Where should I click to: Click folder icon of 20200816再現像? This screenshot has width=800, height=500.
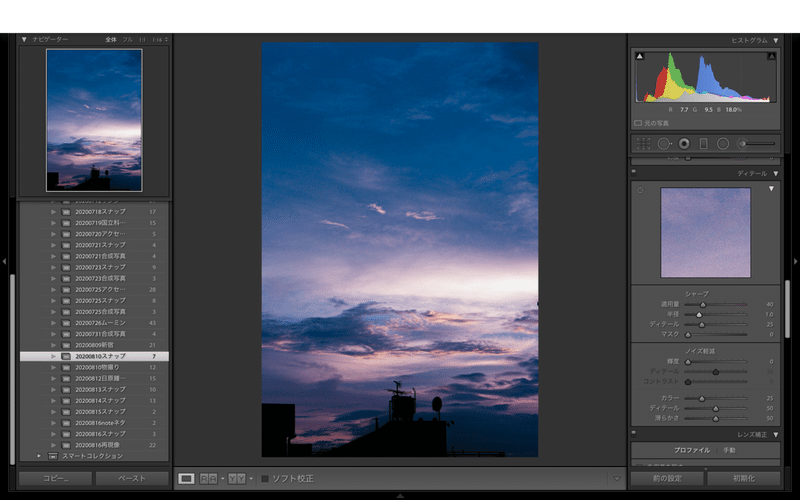click(x=66, y=445)
